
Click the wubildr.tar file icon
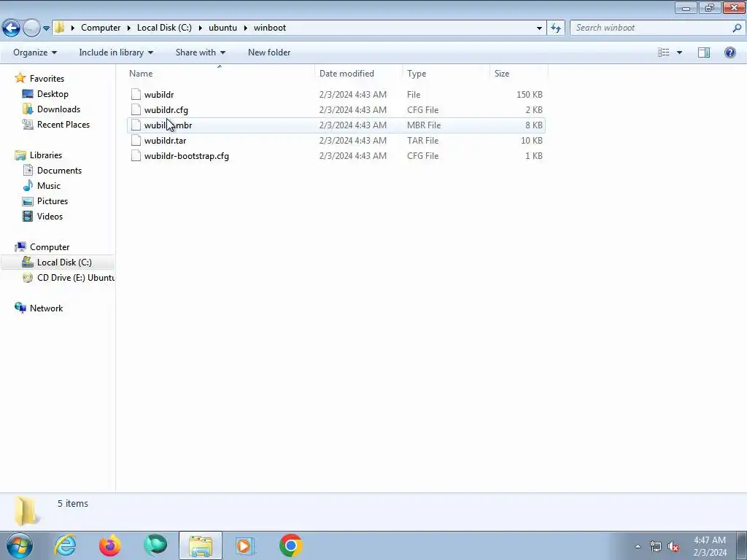[136, 141]
